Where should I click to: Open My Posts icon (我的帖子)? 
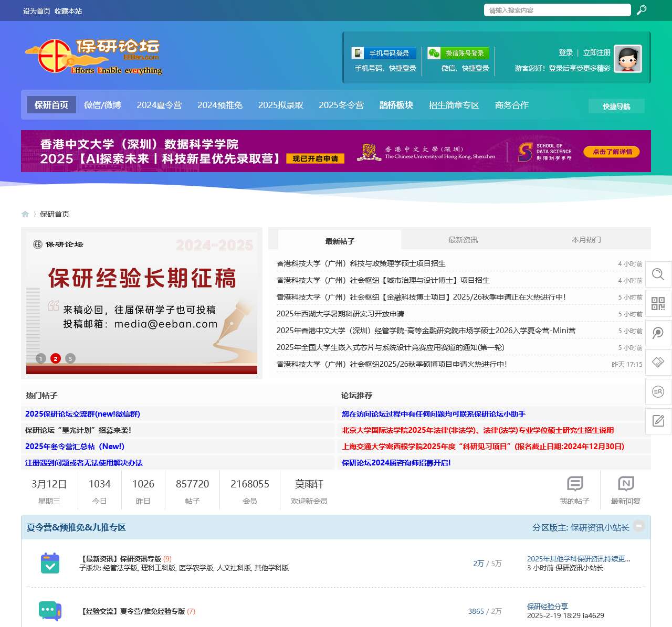tap(575, 484)
